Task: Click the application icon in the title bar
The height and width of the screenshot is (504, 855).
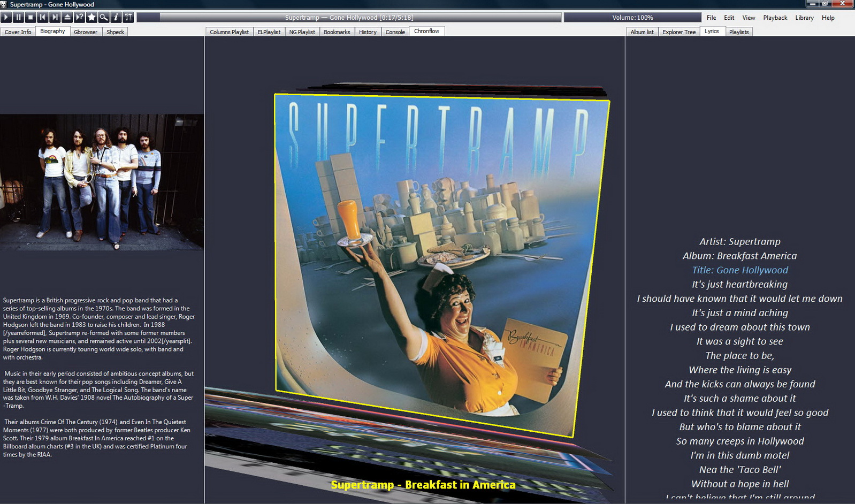Action: pyautogui.click(x=4, y=4)
